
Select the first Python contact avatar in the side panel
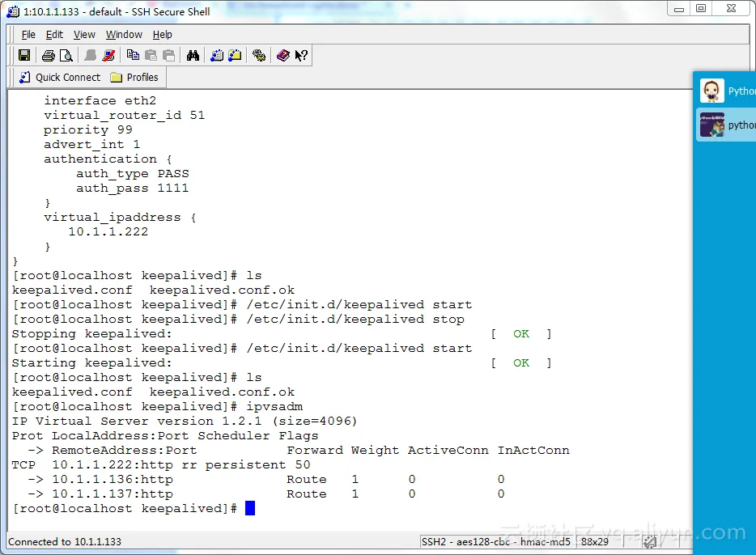pyautogui.click(x=712, y=91)
